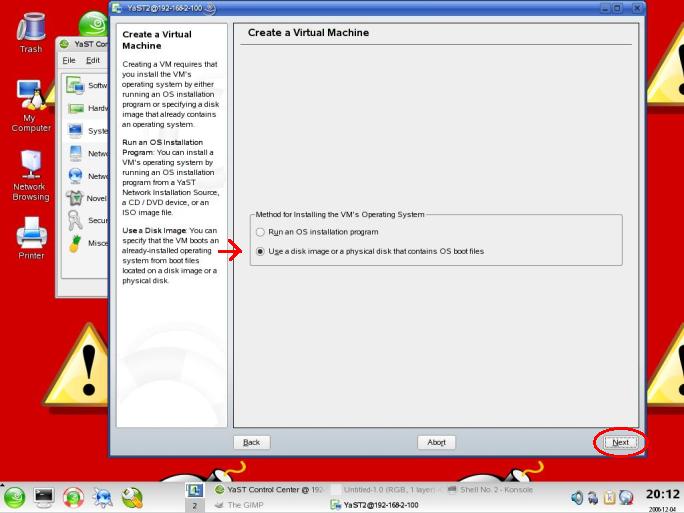Open the Konqueror panel icon

(x=103, y=498)
